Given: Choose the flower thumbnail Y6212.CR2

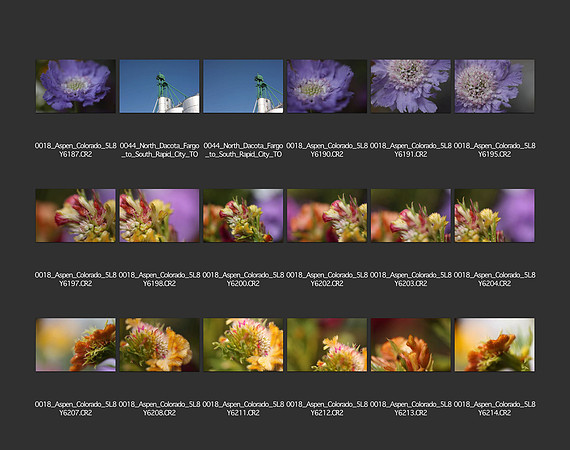Looking at the screenshot, I should pos(327,345).
